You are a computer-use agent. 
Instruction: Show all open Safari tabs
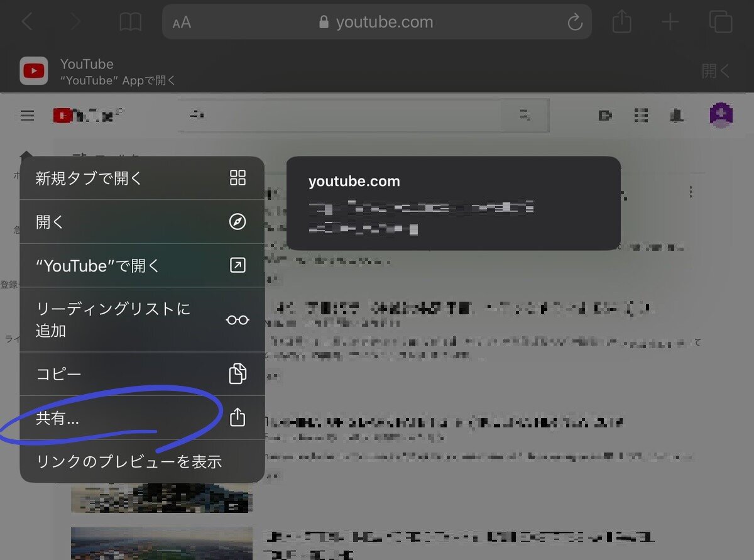(721, 22)
